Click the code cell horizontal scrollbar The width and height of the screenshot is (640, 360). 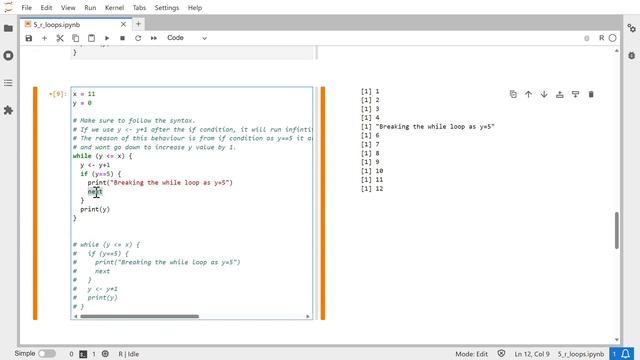139,316
